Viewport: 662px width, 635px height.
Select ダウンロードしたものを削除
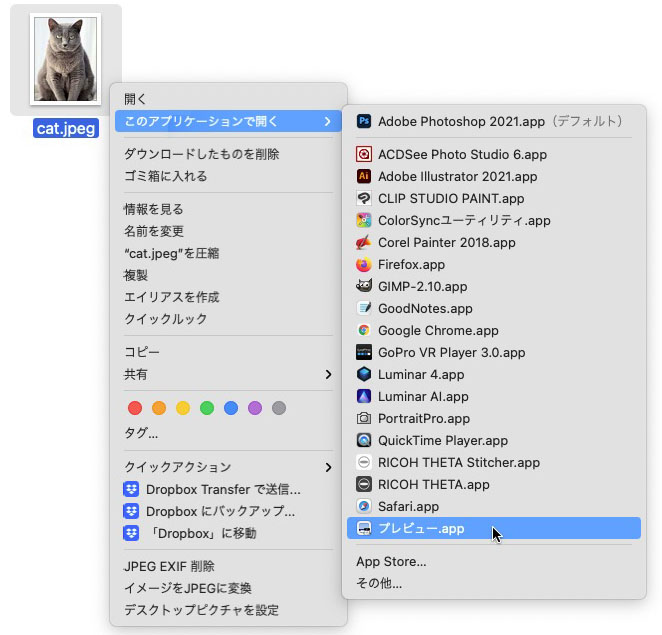pos(201,154)
